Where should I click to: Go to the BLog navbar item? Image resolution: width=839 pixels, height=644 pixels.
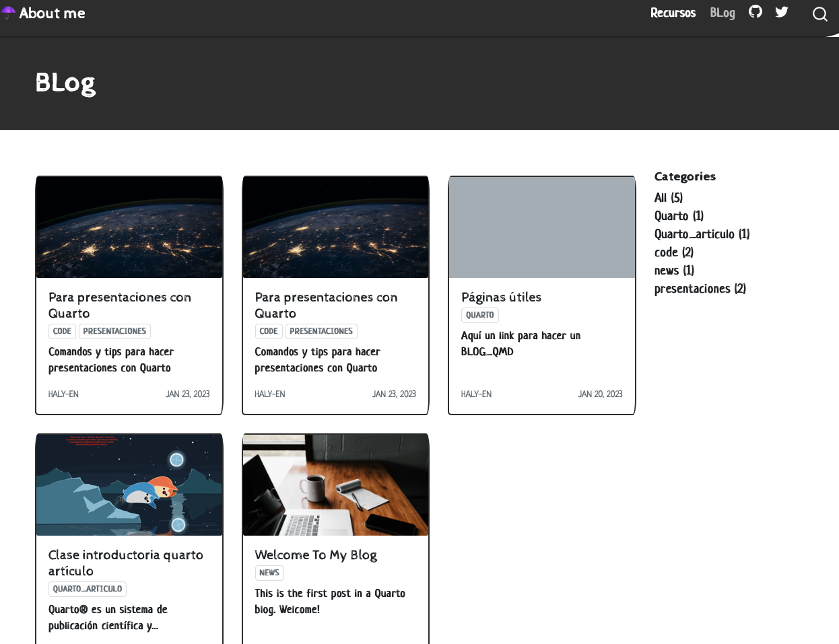pyautogui.click(x=722, y=13)
